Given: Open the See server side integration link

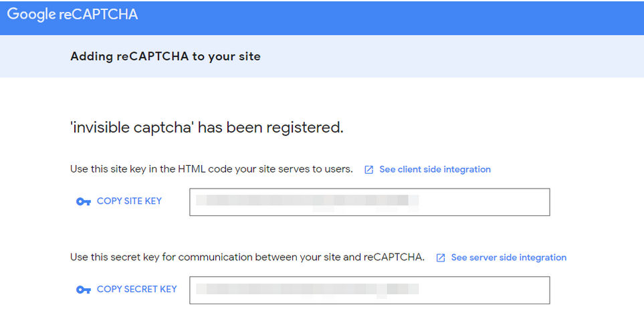Looking at the screenshot, I should pyautogui.click(x=508, y=257).
